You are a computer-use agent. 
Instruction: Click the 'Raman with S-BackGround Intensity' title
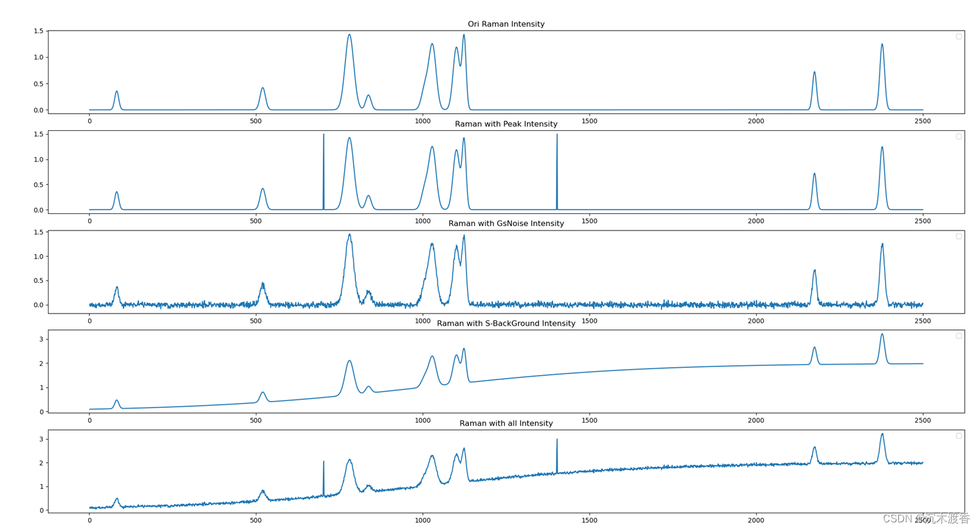click(506, 324)
